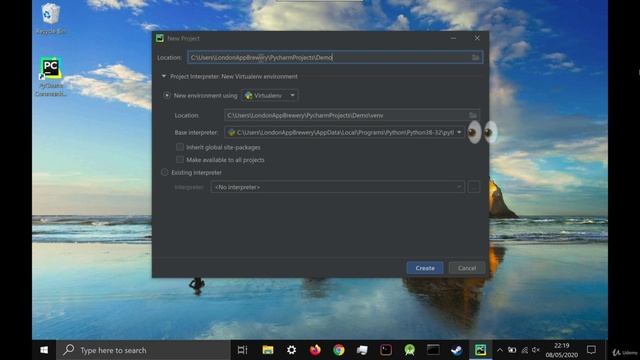Open the PyCharm Community desktop shortcut
Viewport: 640px width, 360px height.
(x=51, y=76)
